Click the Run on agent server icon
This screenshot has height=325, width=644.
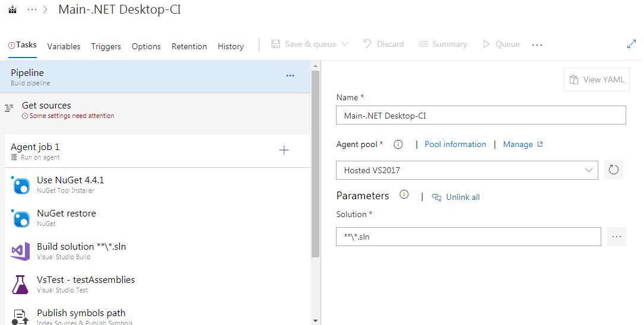click(x=14, y=158)
